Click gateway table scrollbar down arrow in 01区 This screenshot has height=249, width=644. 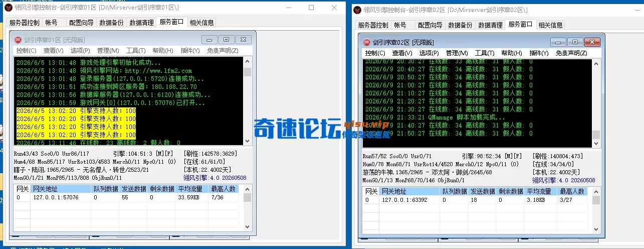(248, 227)
